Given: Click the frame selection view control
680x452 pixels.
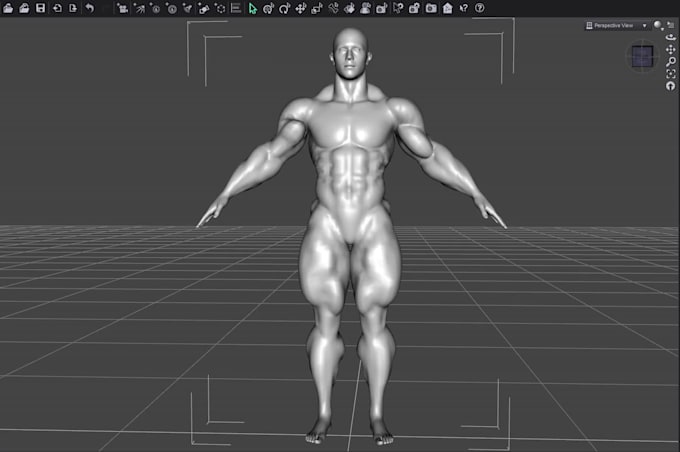Looking at the screenshot, I should tap(670, 74).
